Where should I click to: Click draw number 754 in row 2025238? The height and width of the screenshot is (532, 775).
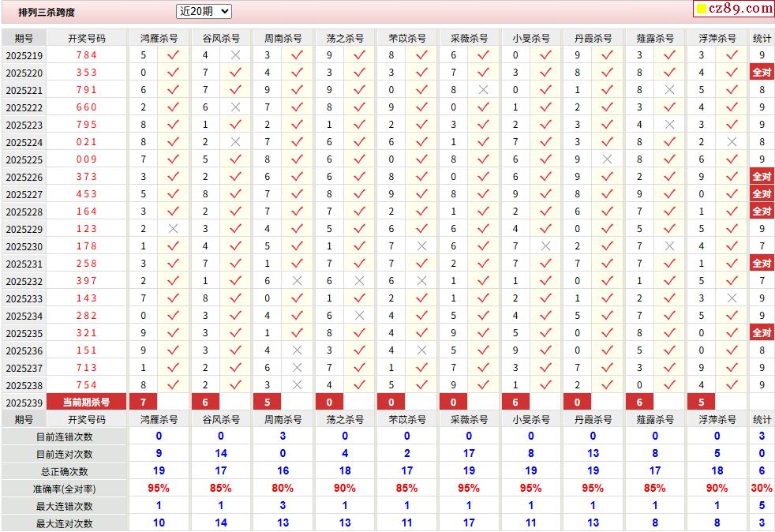87,384
